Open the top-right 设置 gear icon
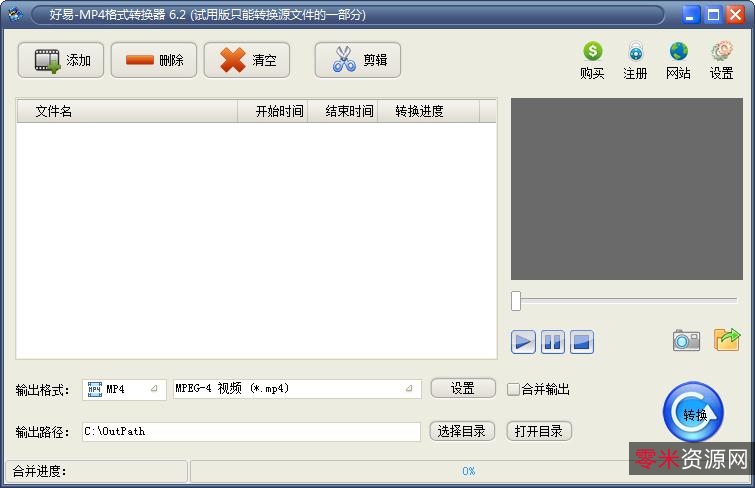This screenshot has height=488, width=755. 721,61
